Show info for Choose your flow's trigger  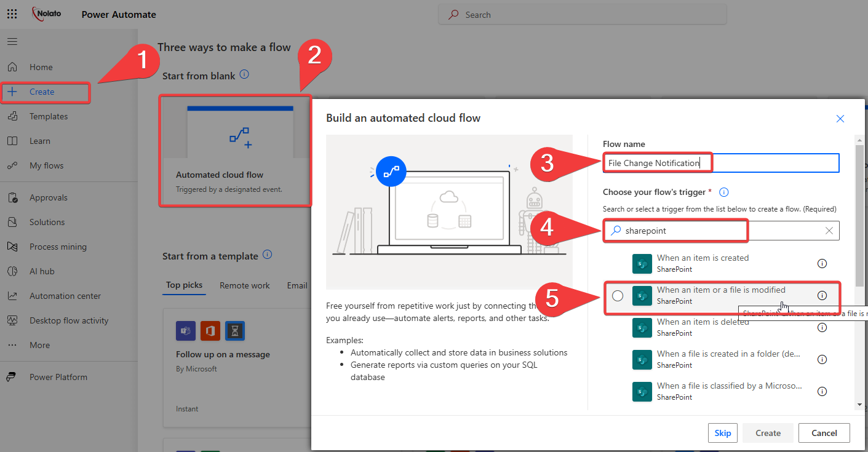(724, 192)
